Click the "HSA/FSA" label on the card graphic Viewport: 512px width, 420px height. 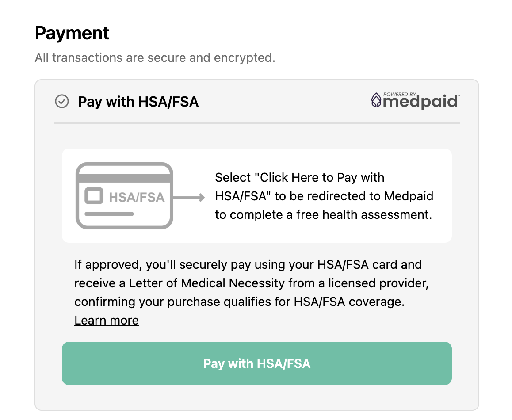[x=137, y=197]
